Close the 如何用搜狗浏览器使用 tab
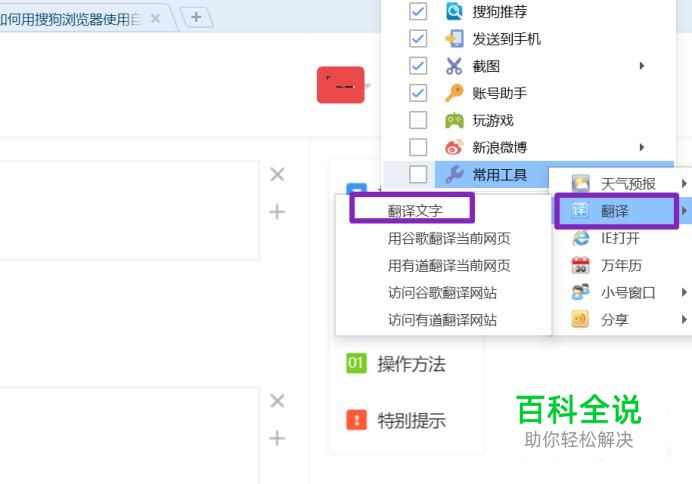Screen dimensions: 692x484 pos(155,19)
